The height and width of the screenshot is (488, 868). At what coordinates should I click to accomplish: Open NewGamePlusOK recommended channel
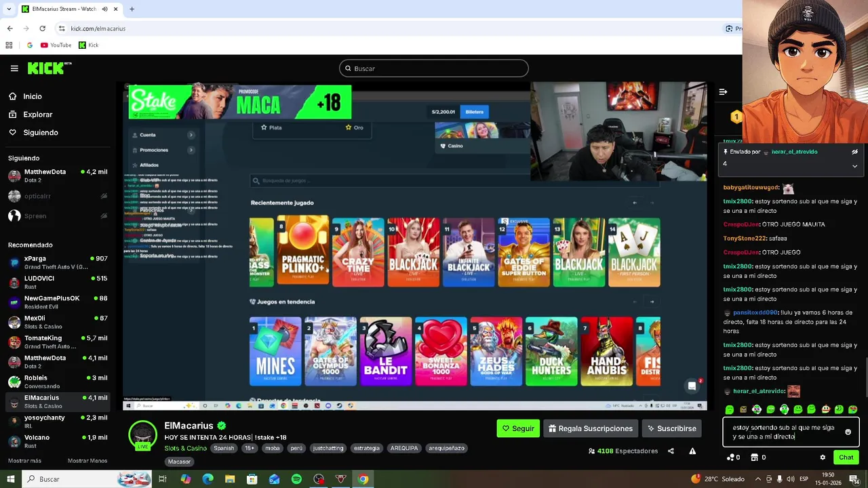pos(58,302)
